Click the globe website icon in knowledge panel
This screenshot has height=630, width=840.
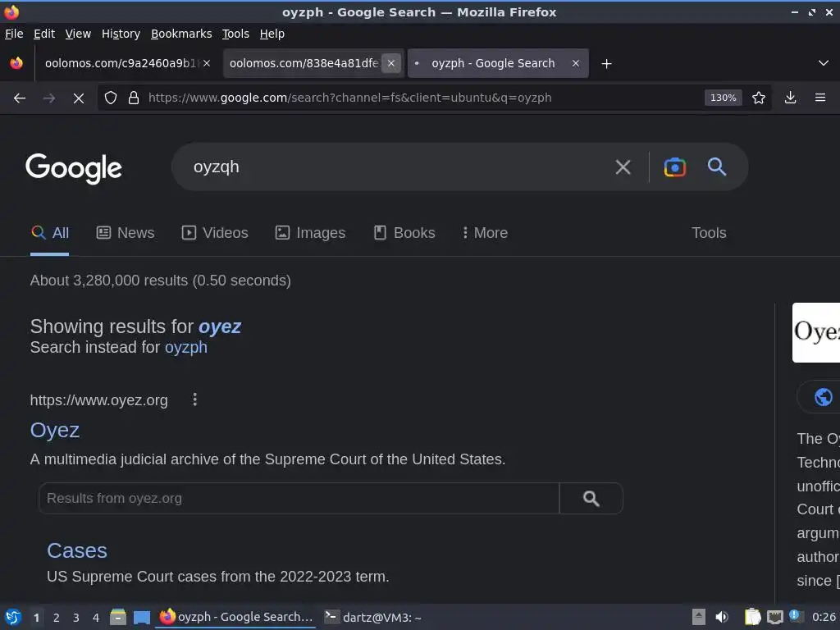click(824, 397)
